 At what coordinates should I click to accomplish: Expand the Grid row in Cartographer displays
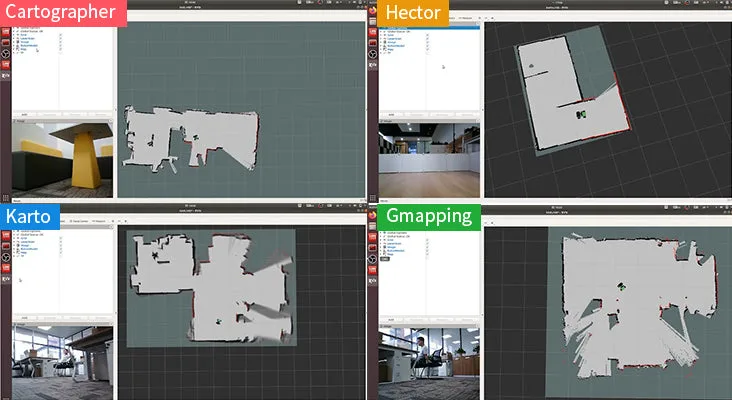point(14,35)
